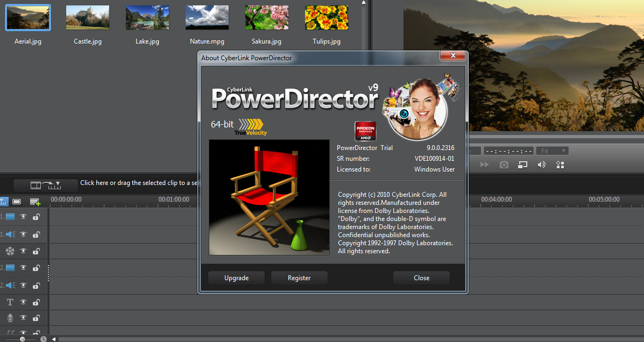Insert selected clip into the timeline track
This screenshot has height=342, width=644.
coord(46,185)
